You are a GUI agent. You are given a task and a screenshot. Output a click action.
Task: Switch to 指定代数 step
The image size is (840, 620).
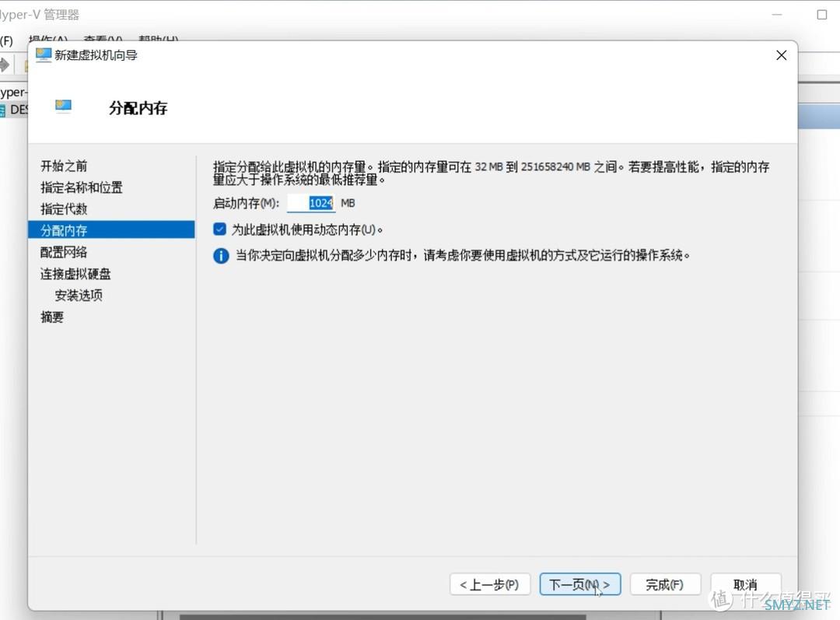(64, 209)
